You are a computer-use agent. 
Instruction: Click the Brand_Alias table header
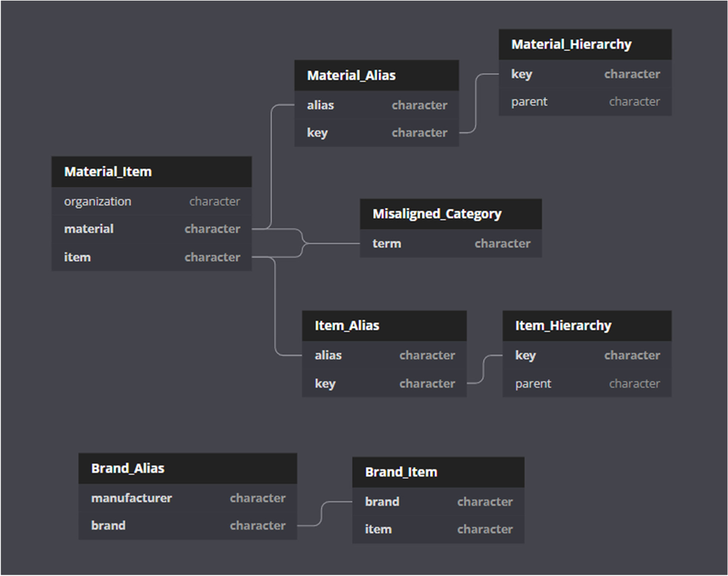coord(188,468)
